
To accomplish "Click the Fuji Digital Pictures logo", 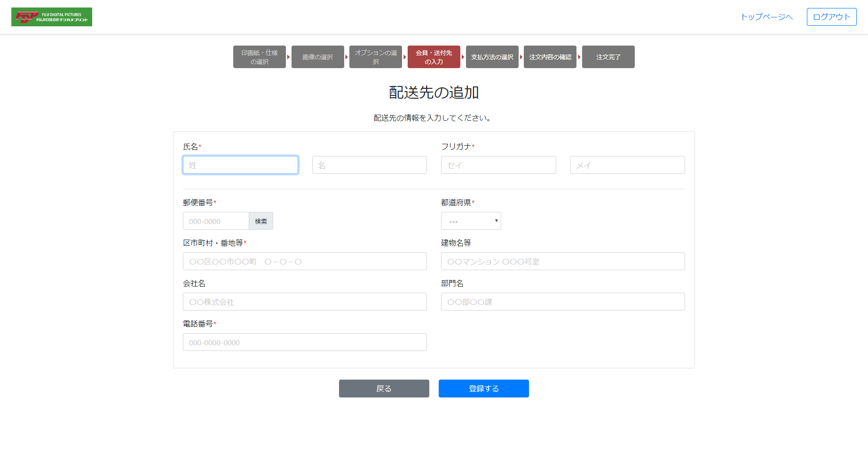I will tap(52, 17).
